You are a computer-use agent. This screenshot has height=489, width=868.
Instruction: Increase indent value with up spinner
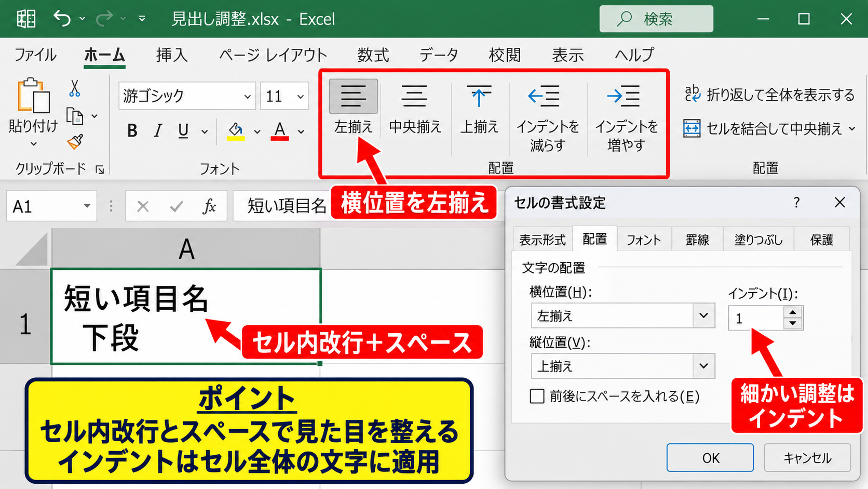point(792,312)
